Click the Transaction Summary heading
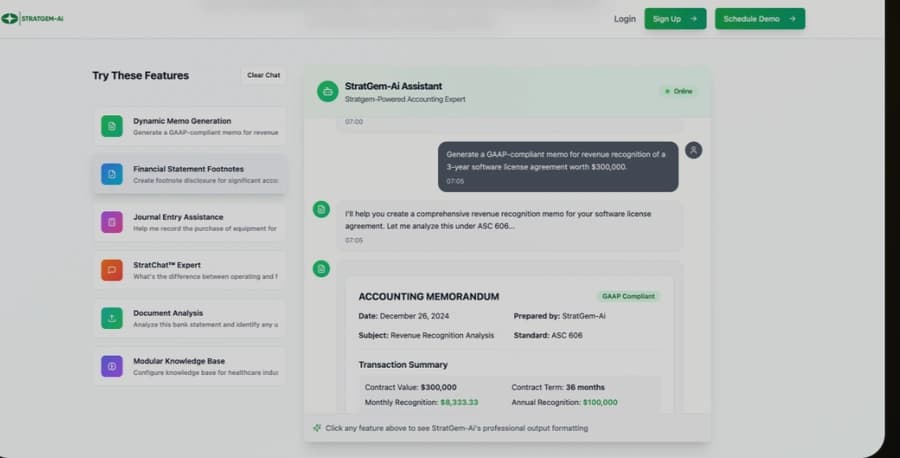This screenshot has height=458, width=900. click(403, 365)
